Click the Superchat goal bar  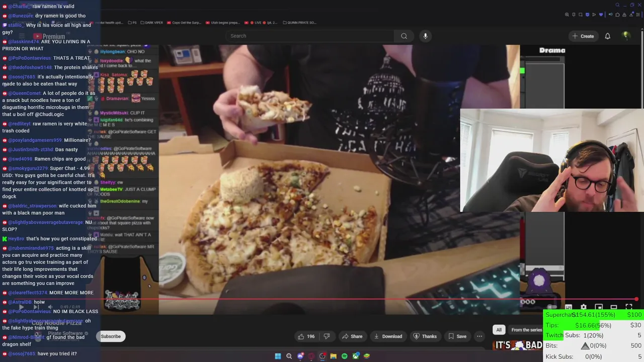coord(594,315)
